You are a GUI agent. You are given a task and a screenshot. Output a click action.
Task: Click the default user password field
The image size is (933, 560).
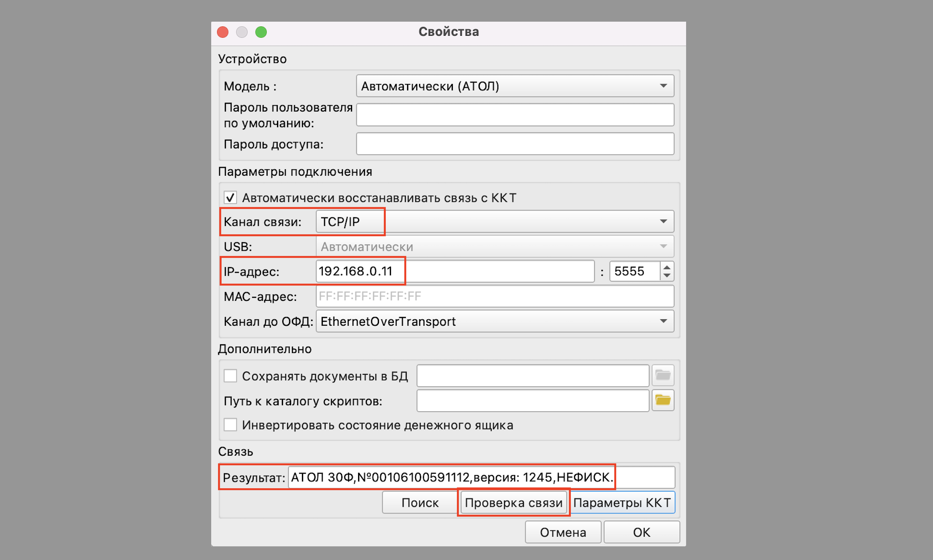pyautogui.click(x=515, y=115)
